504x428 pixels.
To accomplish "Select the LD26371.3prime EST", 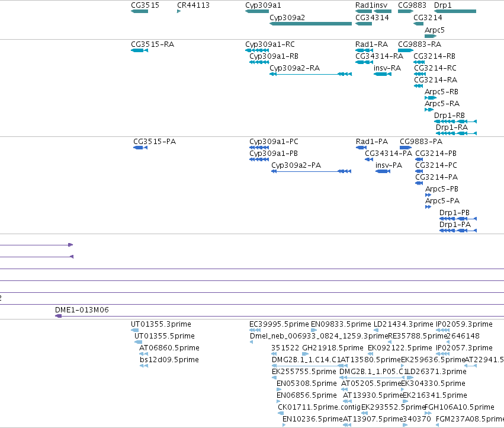I will (x=436, y=372).
